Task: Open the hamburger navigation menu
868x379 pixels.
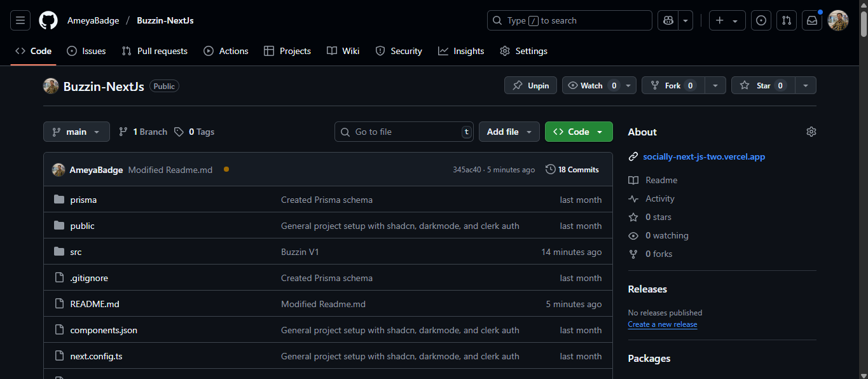Action: point(20,20)
